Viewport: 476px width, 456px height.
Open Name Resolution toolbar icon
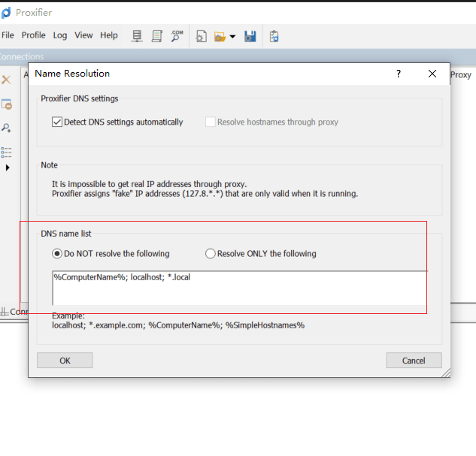tap(177, 36)
